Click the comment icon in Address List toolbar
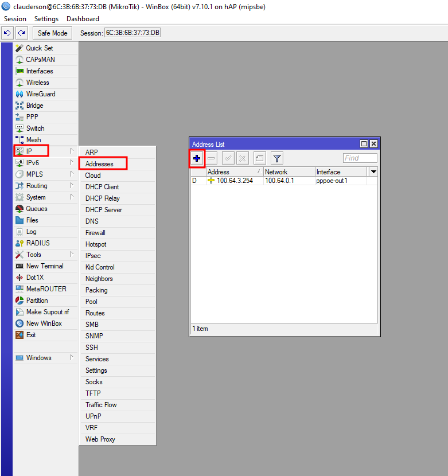Screen dimensions: 448x476 coord(259,158)
